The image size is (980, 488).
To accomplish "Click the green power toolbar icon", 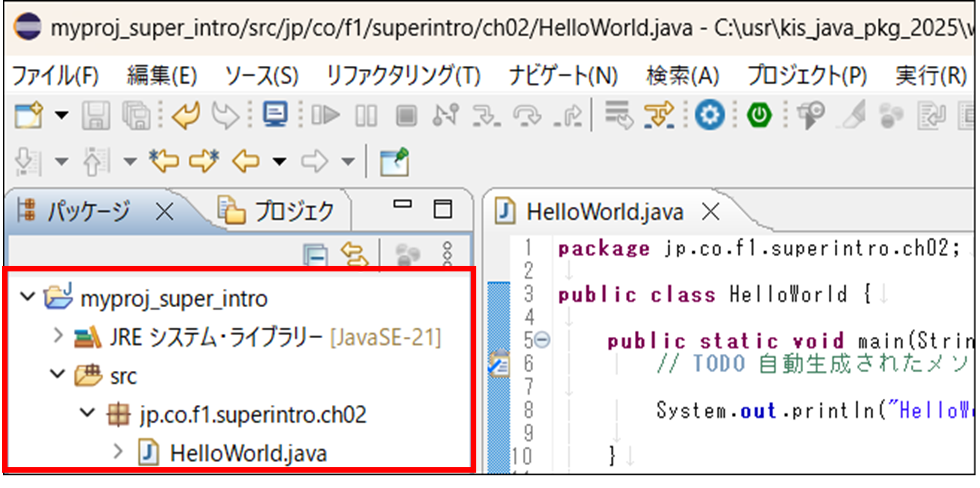I will [759, 115].
